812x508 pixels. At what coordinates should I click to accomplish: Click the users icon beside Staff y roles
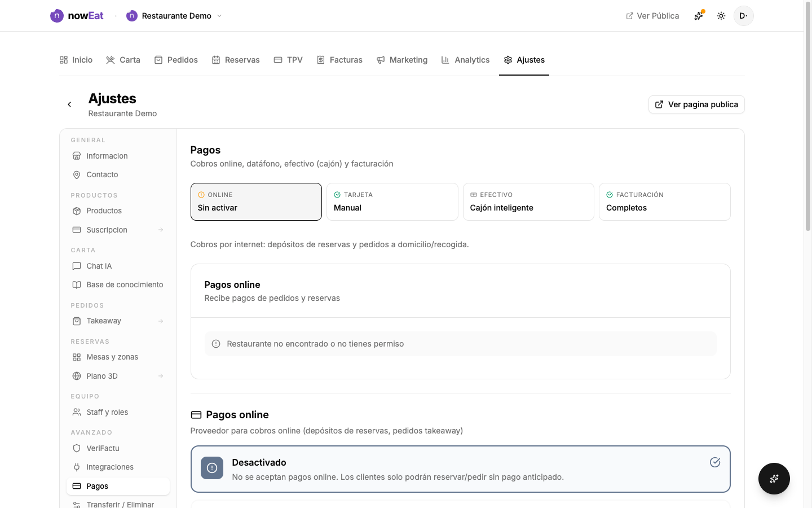[x=77, y=412]
